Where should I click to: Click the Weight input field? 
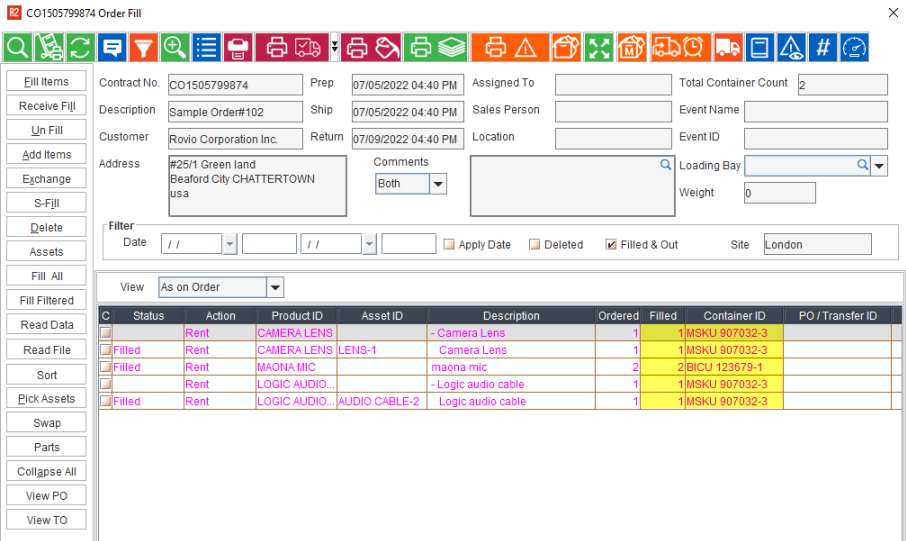point(779,193)
